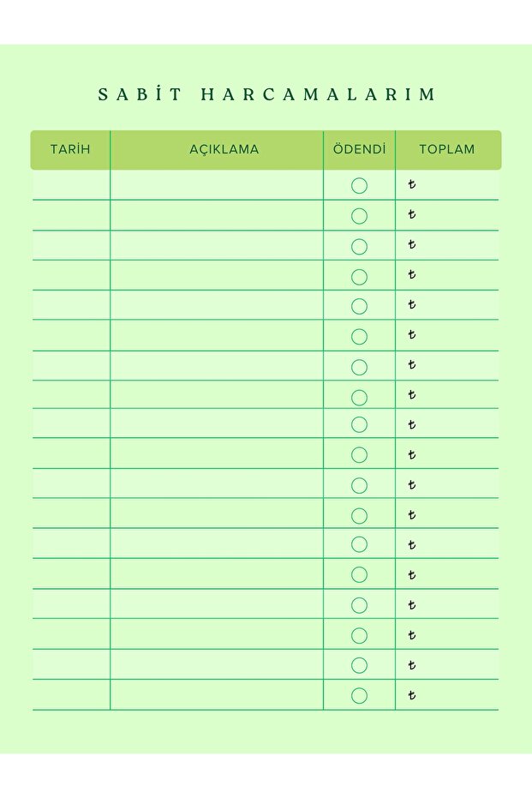Click the lira symbol in the fourth row

(412, 274)
